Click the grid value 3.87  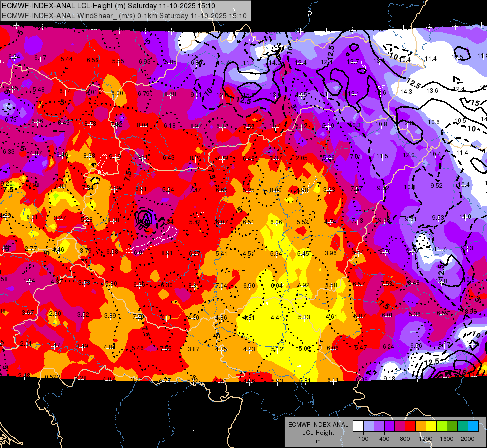coord(194,349)
